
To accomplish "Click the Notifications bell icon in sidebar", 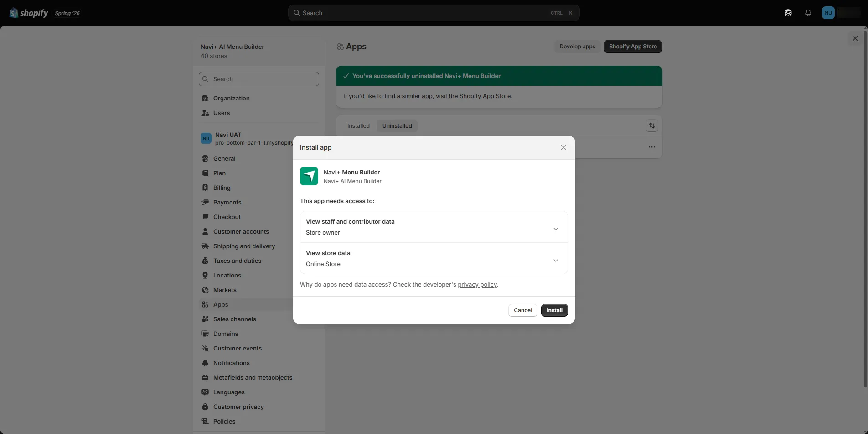I will [205, 363].
